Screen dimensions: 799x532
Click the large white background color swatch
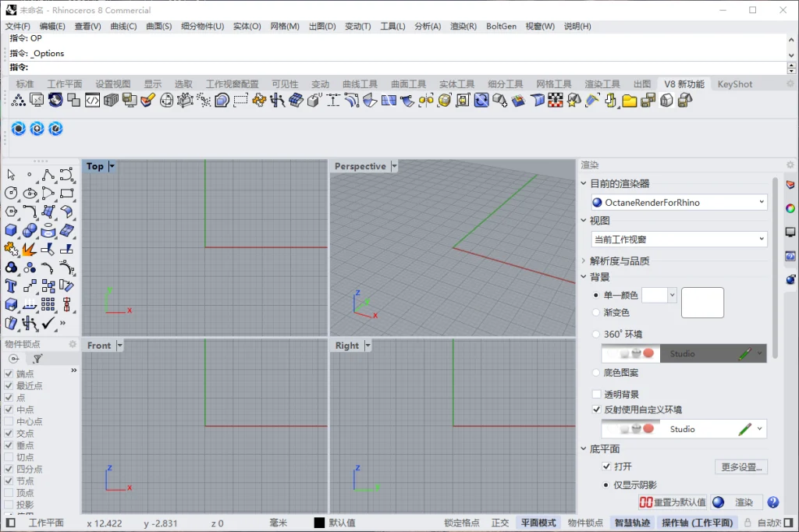pyautogui.click(x=702, y=303)
